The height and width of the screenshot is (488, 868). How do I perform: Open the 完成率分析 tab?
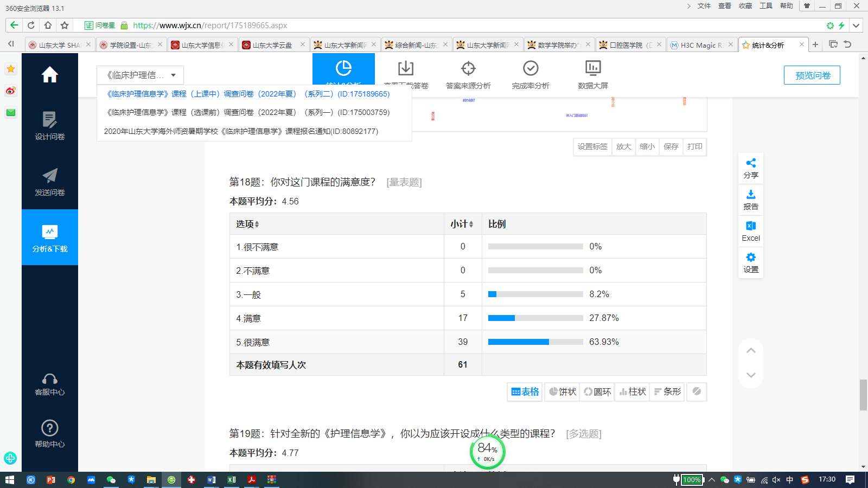click(531, 75)
